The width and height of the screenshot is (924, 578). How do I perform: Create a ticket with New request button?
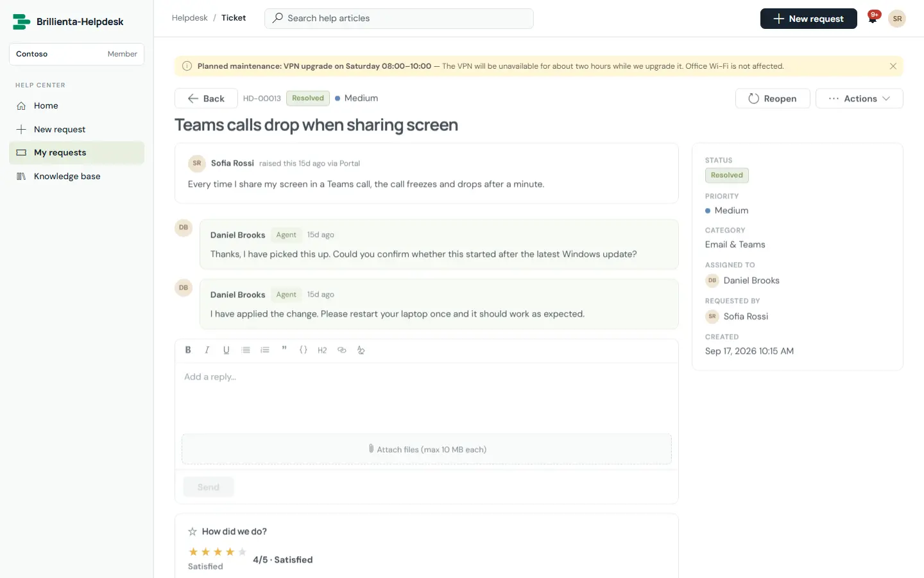click(x=809, y=19)
